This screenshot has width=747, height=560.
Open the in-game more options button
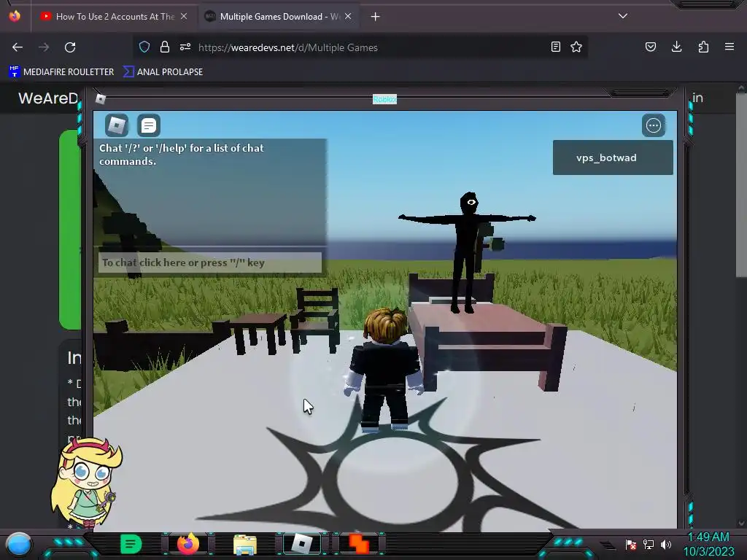653,125
